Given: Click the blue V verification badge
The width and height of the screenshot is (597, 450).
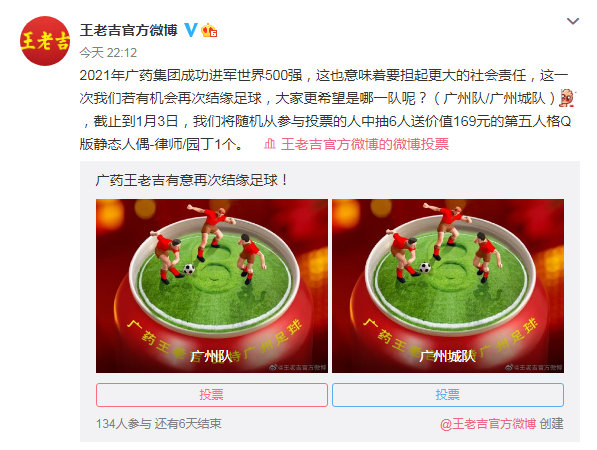Looking at the screenshot, I should (191, 30).
